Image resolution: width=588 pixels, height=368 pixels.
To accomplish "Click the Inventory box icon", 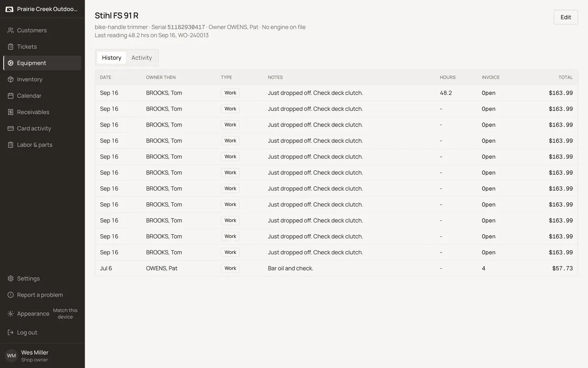I will 11,79.
